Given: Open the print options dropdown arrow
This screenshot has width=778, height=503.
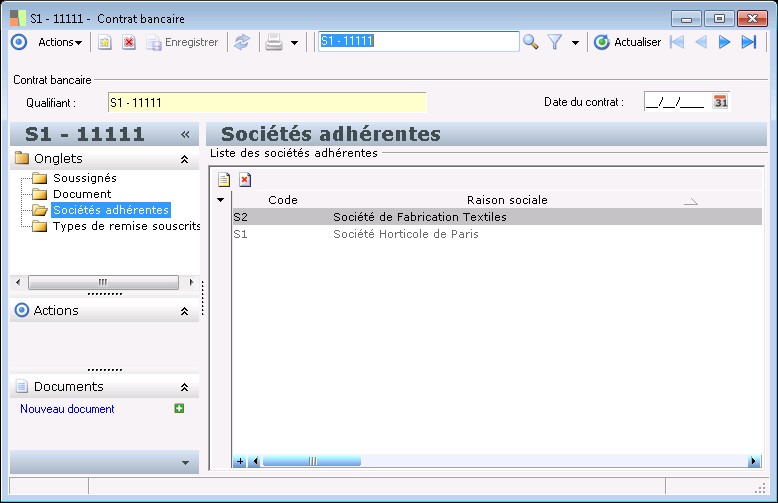Looking at the screenshot, I should point(294,43).
